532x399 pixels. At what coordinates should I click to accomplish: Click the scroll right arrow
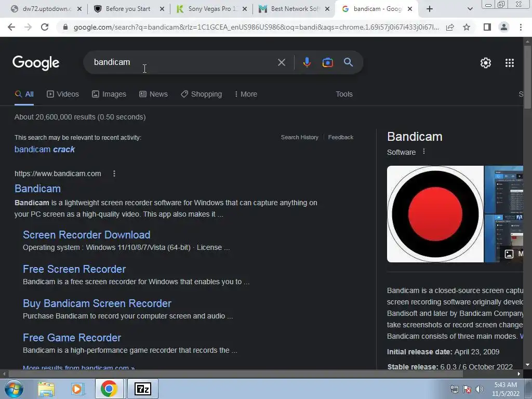point(519,374)
